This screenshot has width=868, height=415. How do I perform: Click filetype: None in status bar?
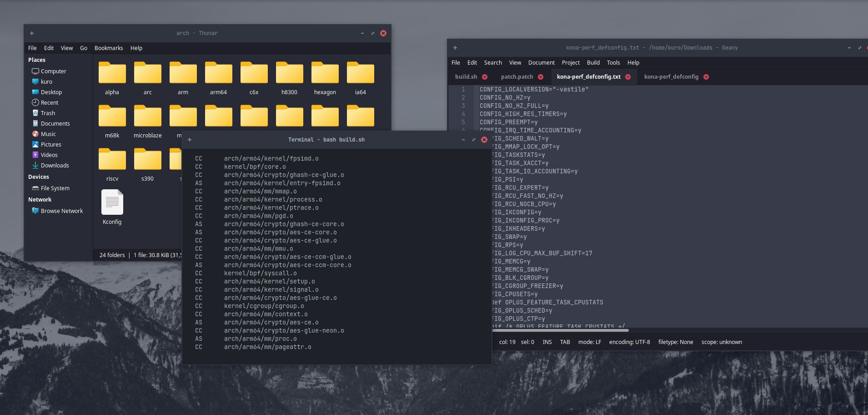tap(676, 342)
